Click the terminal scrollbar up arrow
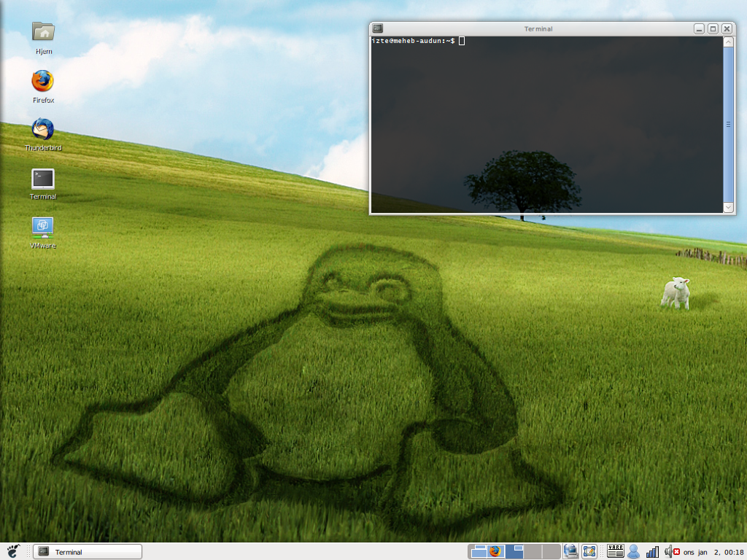747x560 pixels. (x=729, y=42)
